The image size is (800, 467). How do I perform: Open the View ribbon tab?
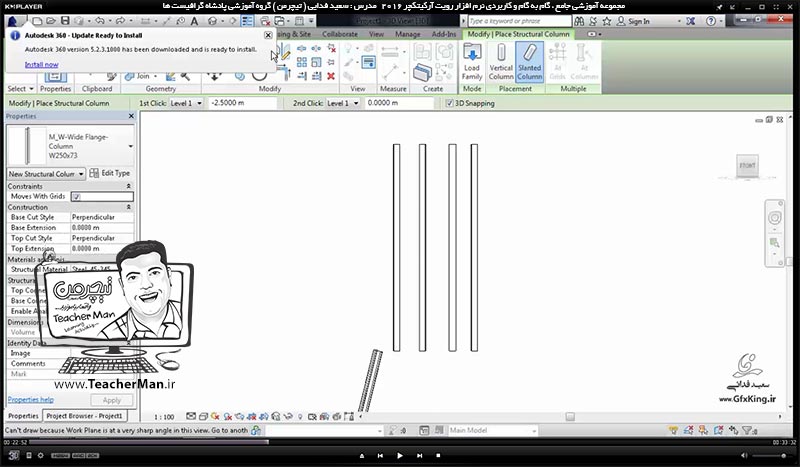click(x=377, y=34)
